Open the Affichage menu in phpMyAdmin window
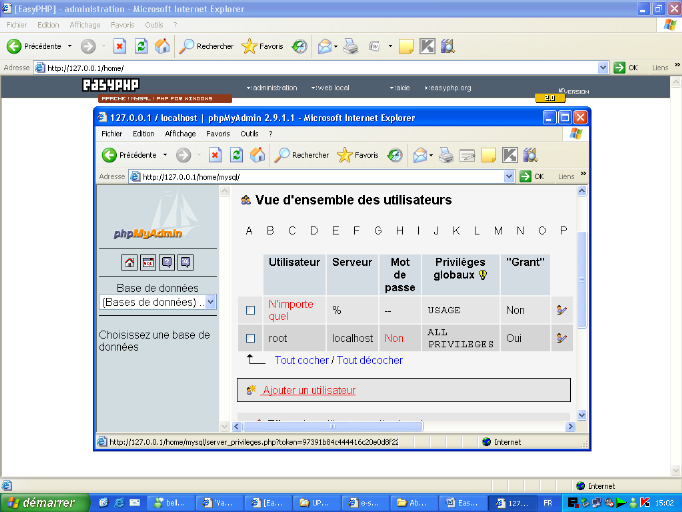Viewport: 682px width, 512px height. pyautogui.click(x=180, y=133)
